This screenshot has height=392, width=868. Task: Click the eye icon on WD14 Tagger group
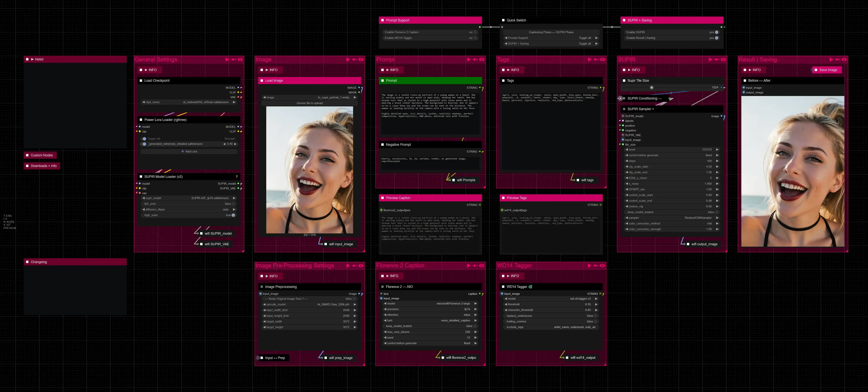click(x=602, y=266)
